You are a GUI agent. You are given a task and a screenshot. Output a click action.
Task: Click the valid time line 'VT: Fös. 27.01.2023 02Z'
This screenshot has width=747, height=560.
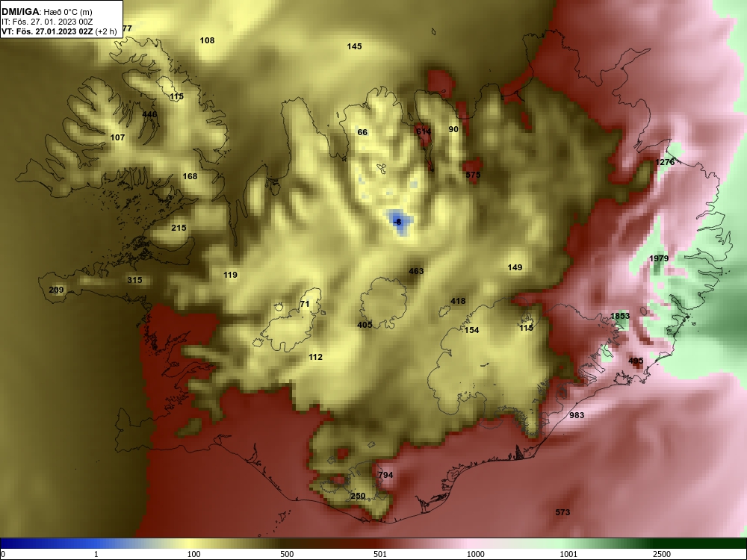coord(47,31)
